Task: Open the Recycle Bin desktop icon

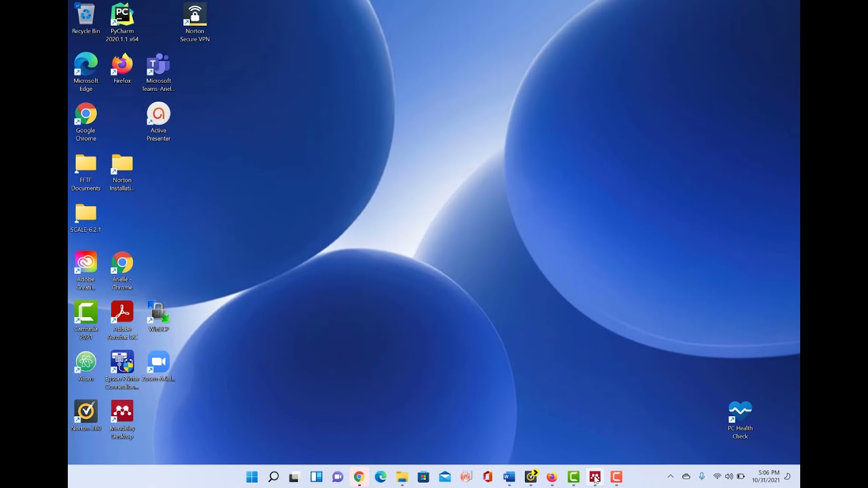Action: [85, 15]
